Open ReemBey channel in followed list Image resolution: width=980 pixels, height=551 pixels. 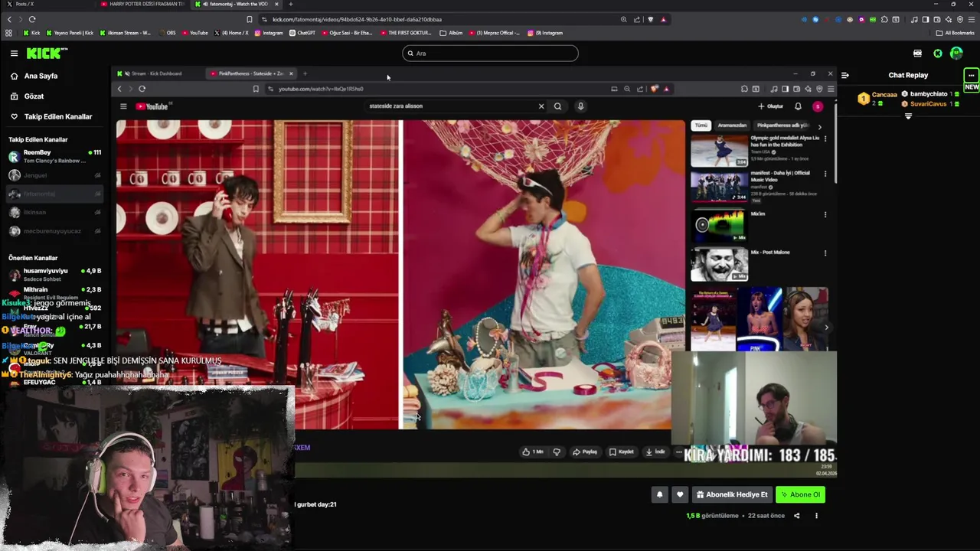(x=54, y=156)
